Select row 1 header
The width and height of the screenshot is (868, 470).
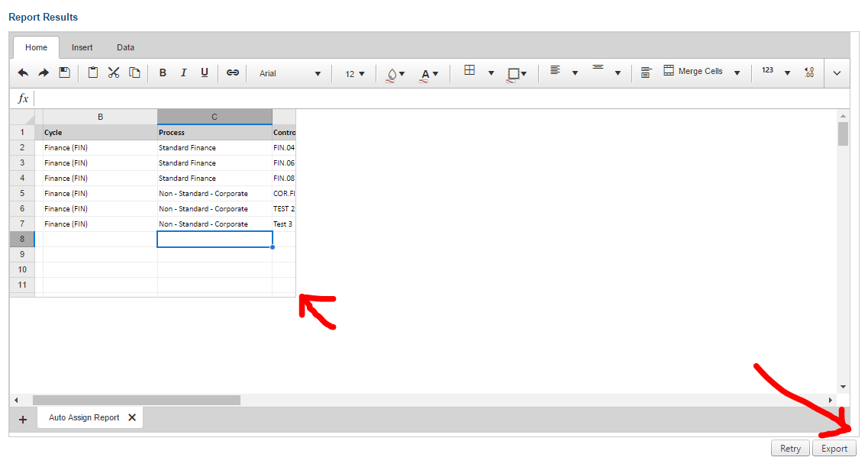click(22, 132)
